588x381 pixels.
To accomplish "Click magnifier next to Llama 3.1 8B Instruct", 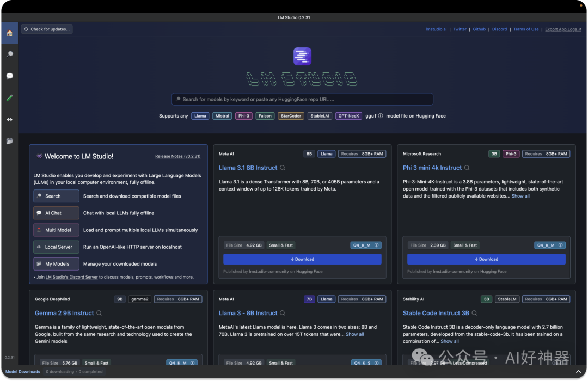I will (283, 168).
